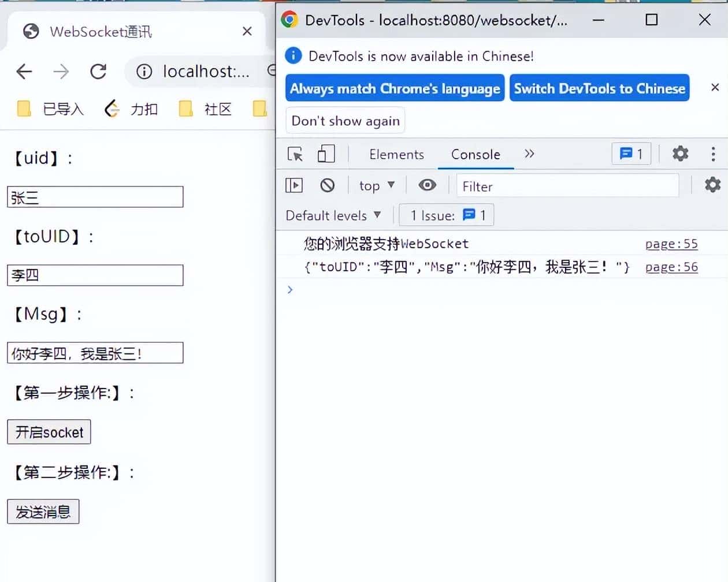Image resolution: width=728 pixels, height=582 pixels.
Task: Show the console sidebar icon
Action: pyautogui.click(x=294, y=185)
